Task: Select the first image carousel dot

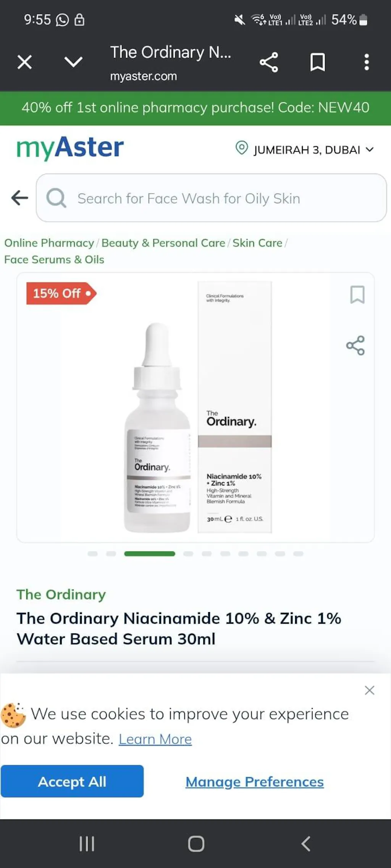Action: (x=92, y=554)
